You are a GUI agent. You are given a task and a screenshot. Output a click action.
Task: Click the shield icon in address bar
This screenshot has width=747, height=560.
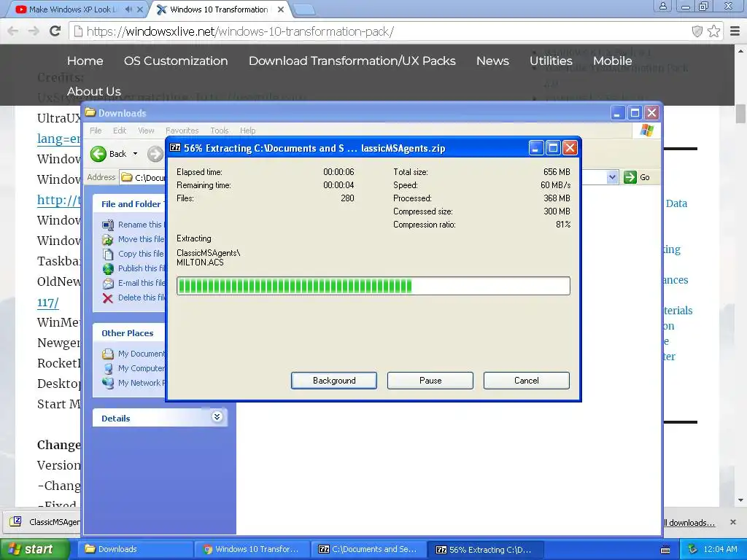(697, 31)
